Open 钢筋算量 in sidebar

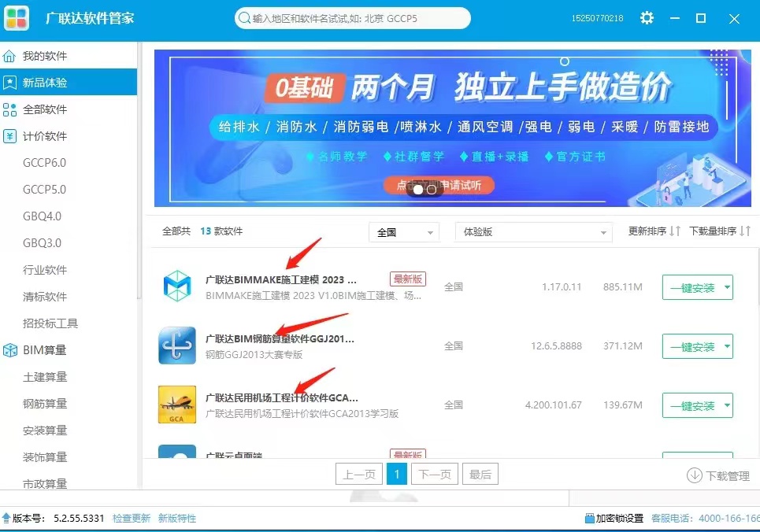(x=45, y=403)
